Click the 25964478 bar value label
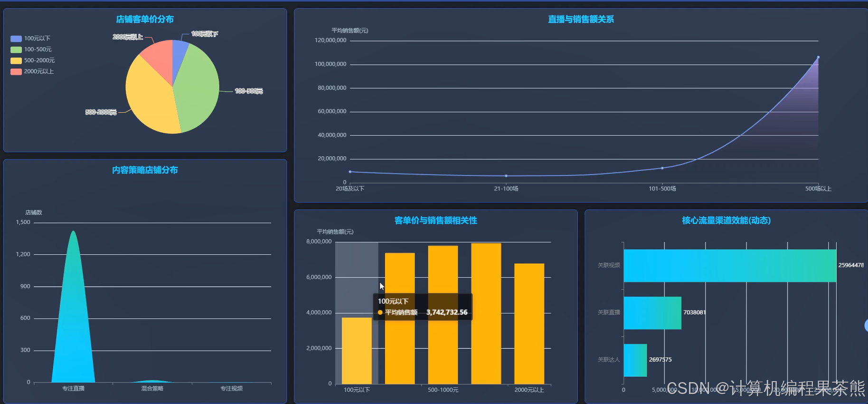Image resolution: width=868 pixels, height=404 pixels. 851,265
